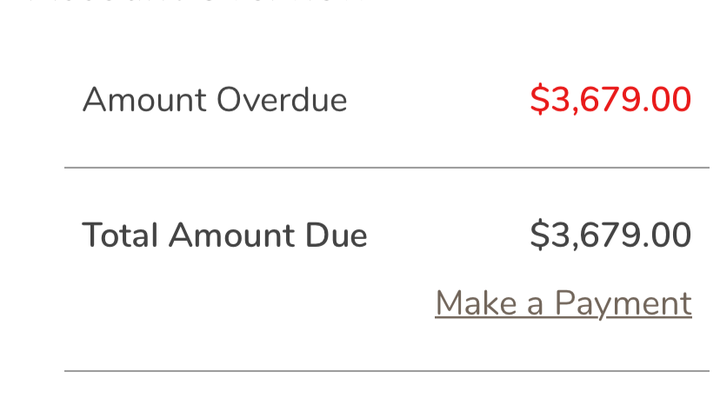Image resolution: width=720 pixels, height=405 pixels.
Task: Select the red overdue amount $3,679.00
Action: [610, 99]
